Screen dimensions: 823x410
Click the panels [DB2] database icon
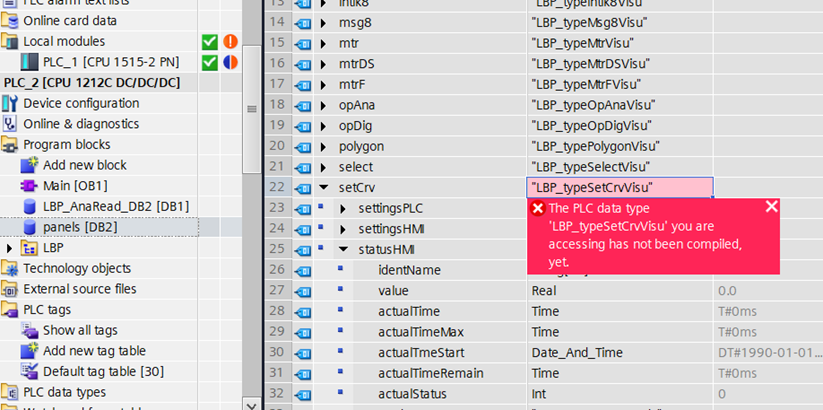30,227
